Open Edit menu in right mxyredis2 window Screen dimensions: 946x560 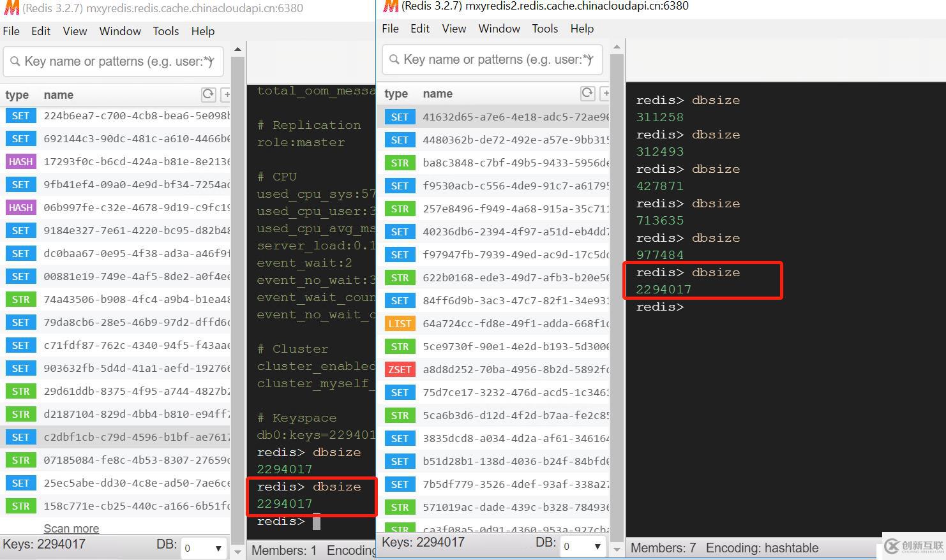(420, 28)
